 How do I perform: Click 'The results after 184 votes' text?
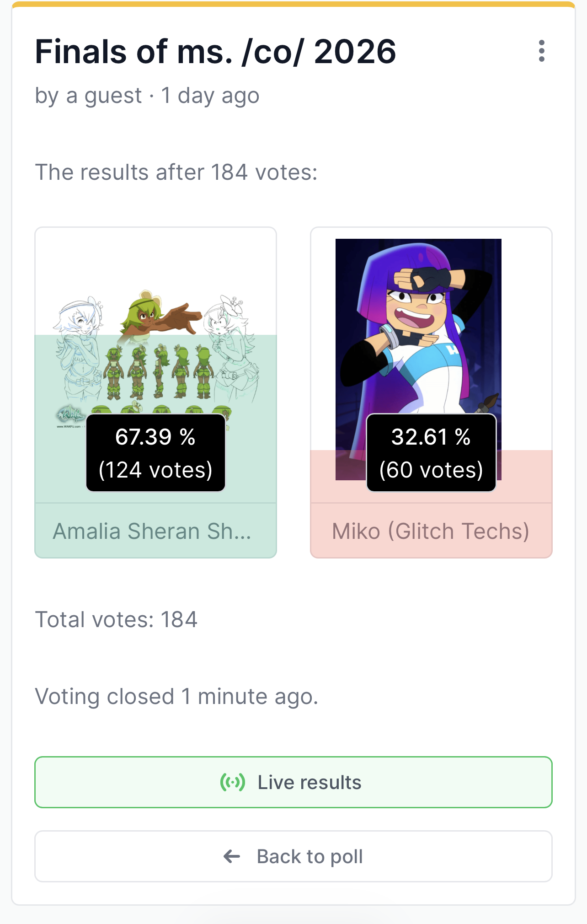click(x=176, y=172)
